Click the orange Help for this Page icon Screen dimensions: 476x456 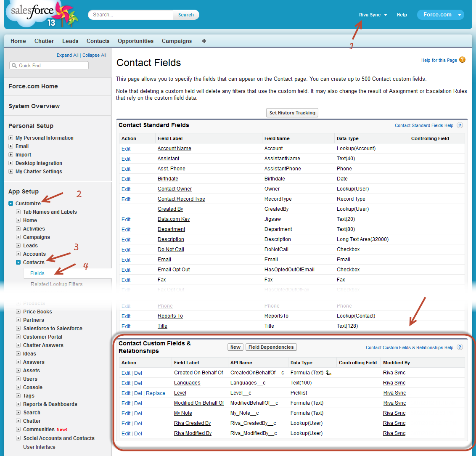point(462,60)
